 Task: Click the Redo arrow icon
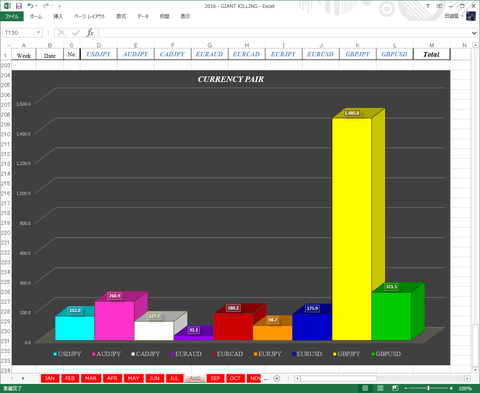coord(46,6)
